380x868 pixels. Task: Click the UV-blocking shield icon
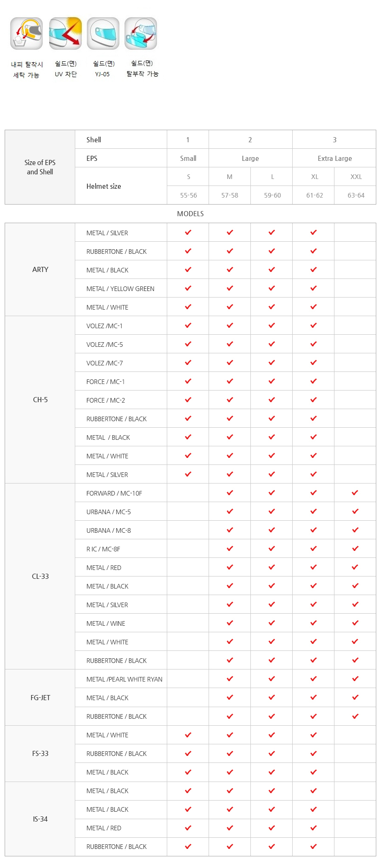point(66,33)
